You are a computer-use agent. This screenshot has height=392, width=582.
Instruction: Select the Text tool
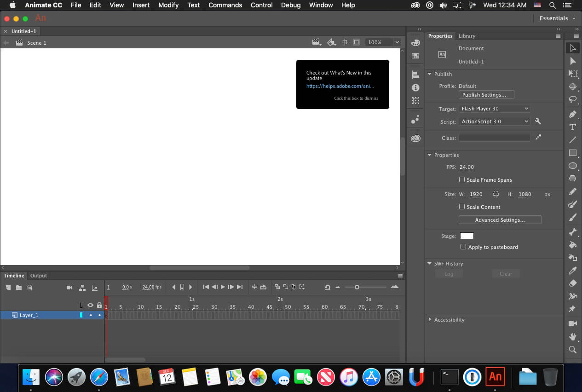[572, 127]
